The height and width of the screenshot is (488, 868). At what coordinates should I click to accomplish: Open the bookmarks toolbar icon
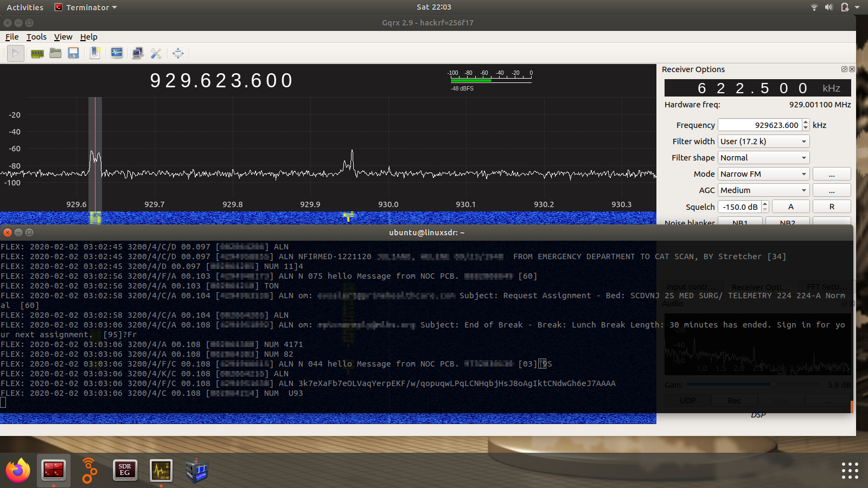coord(95,53)
